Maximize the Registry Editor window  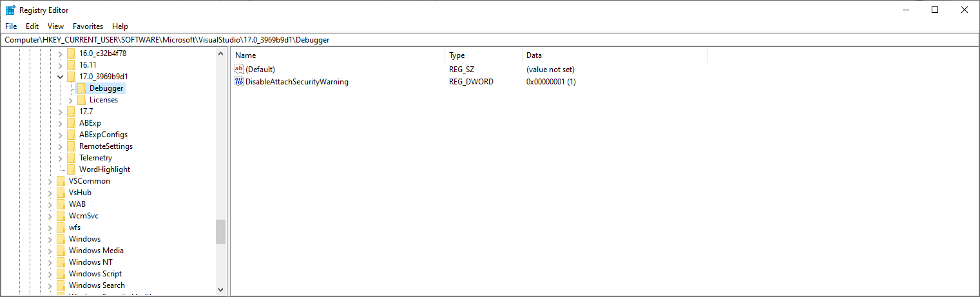click(935, 10)
